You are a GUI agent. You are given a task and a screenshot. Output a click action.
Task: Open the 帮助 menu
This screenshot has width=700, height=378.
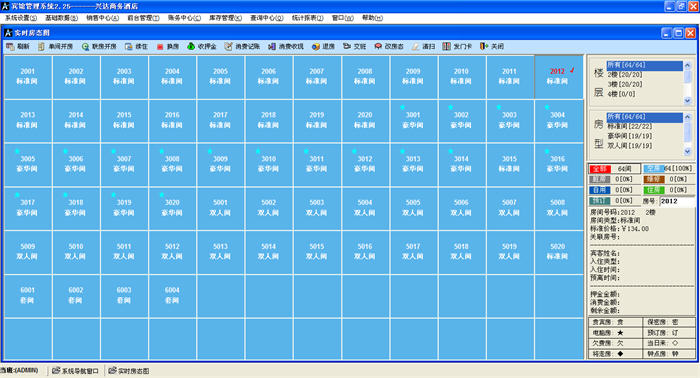(372, 18)
